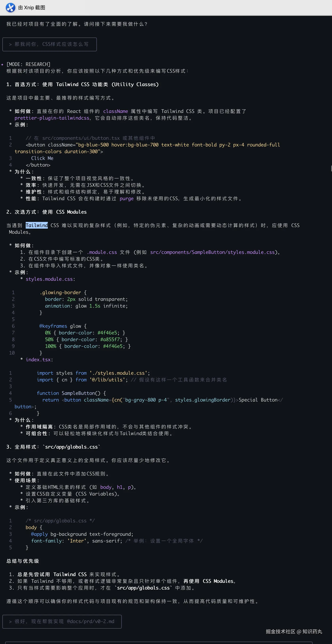Click the "2. 次选方式" CSS Modules heading
332x644 pixels.
pos(46,212)
